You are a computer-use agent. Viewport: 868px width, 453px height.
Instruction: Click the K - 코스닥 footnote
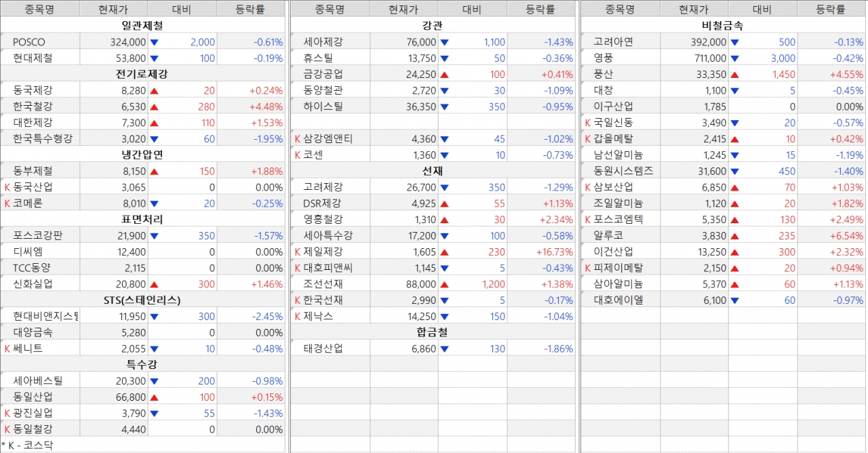pyautogui.click(x=27, y=446)
